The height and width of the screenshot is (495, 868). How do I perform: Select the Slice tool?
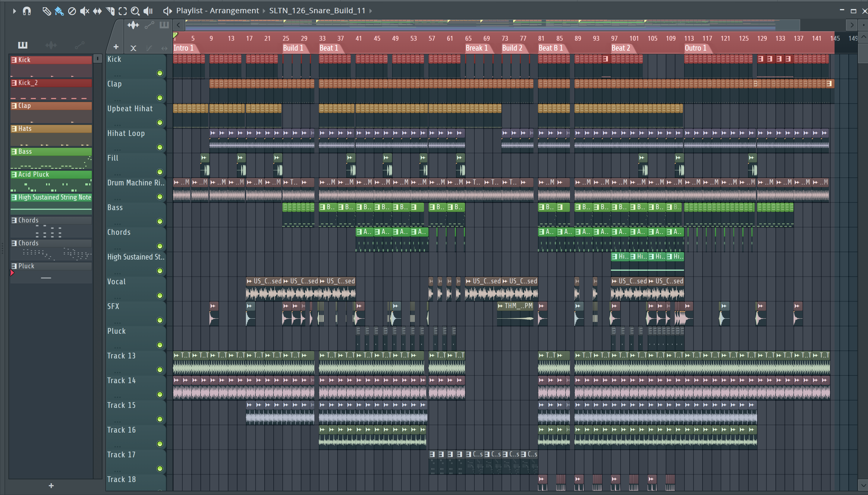(110, 11)
